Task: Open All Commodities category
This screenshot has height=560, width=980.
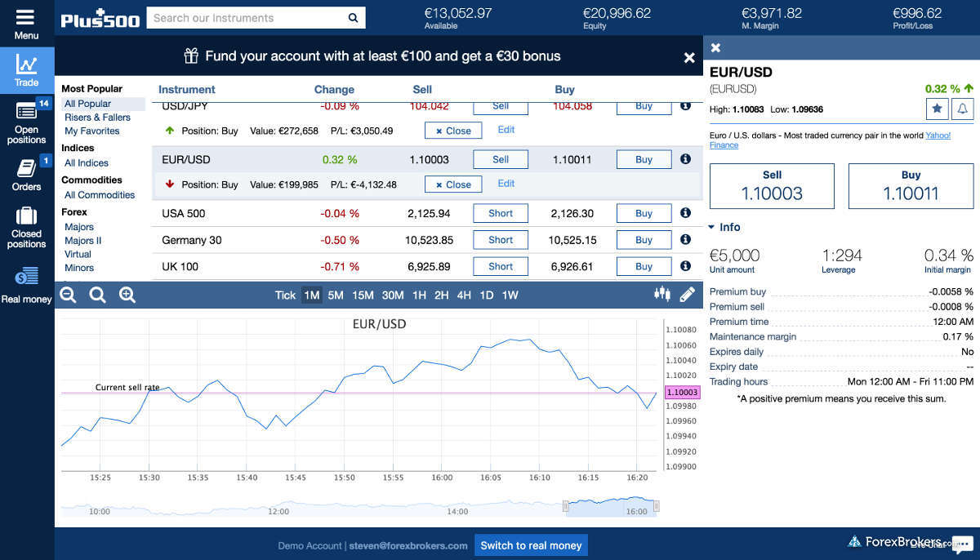Action: (x=100, y=195)
